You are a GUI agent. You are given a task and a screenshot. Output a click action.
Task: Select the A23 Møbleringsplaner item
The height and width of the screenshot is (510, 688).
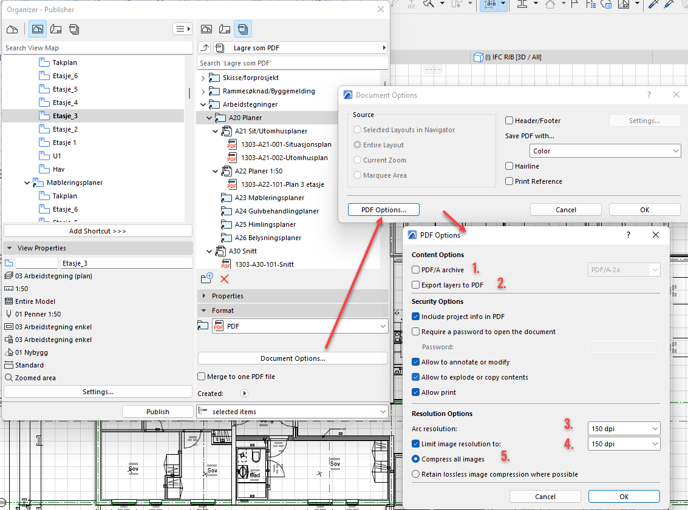click(269, 198)
